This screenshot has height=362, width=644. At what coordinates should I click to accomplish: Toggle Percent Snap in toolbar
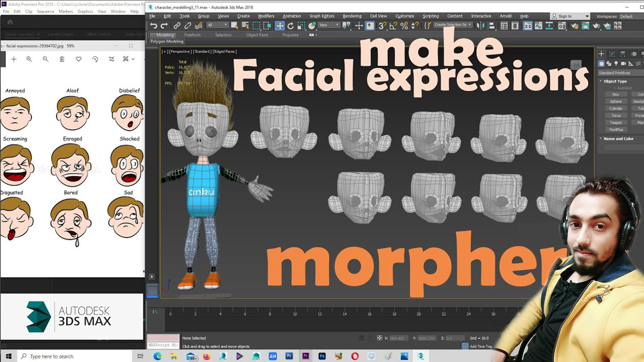click(x=404, y=26)
